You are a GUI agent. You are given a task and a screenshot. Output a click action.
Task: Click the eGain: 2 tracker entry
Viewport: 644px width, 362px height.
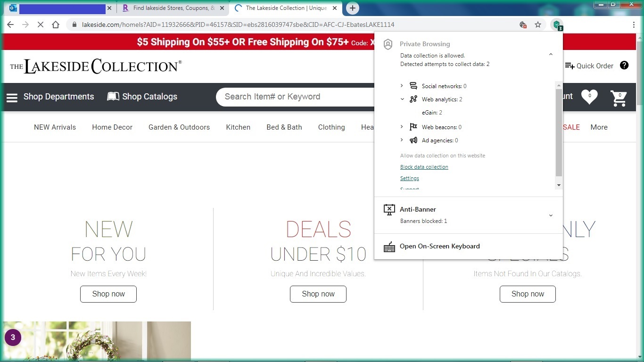(x=432, y=113)
